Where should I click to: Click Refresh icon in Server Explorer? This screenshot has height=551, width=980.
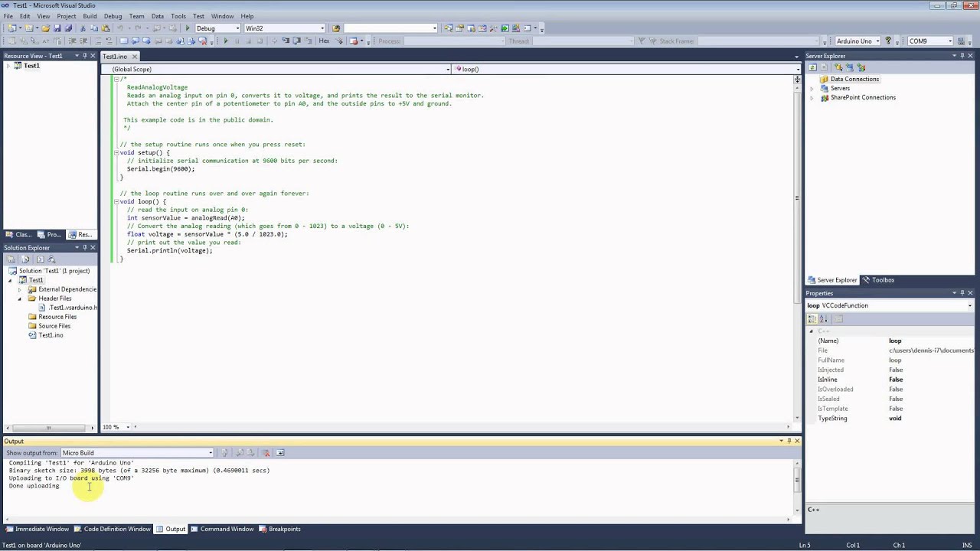pyautogui.click(x=812, y=67)
